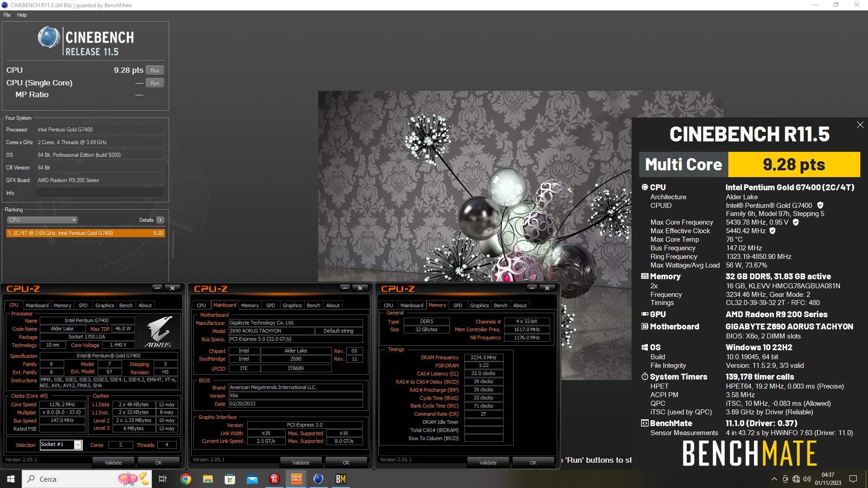
Task: Click the Max Core Frequency verified shield
Action: point(796,222)
